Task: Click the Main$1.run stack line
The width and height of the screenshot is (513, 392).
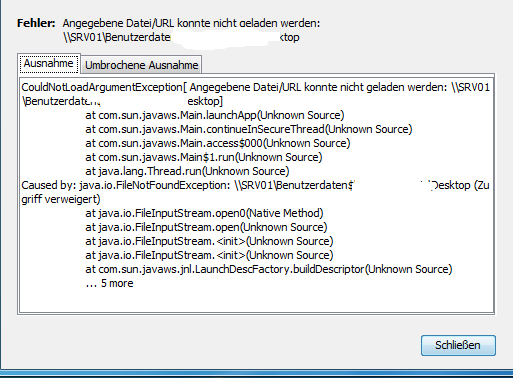Action: tap(204, 157)
